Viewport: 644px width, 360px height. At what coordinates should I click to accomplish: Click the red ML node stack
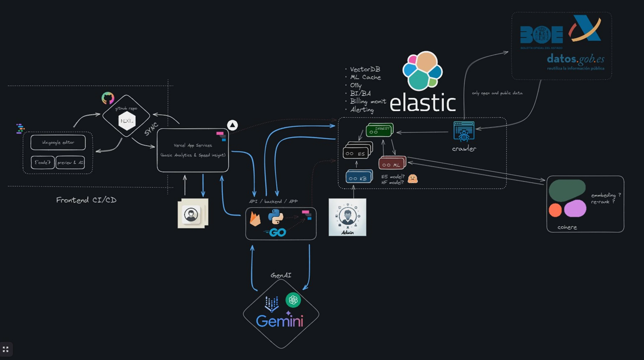click(393, 163)
